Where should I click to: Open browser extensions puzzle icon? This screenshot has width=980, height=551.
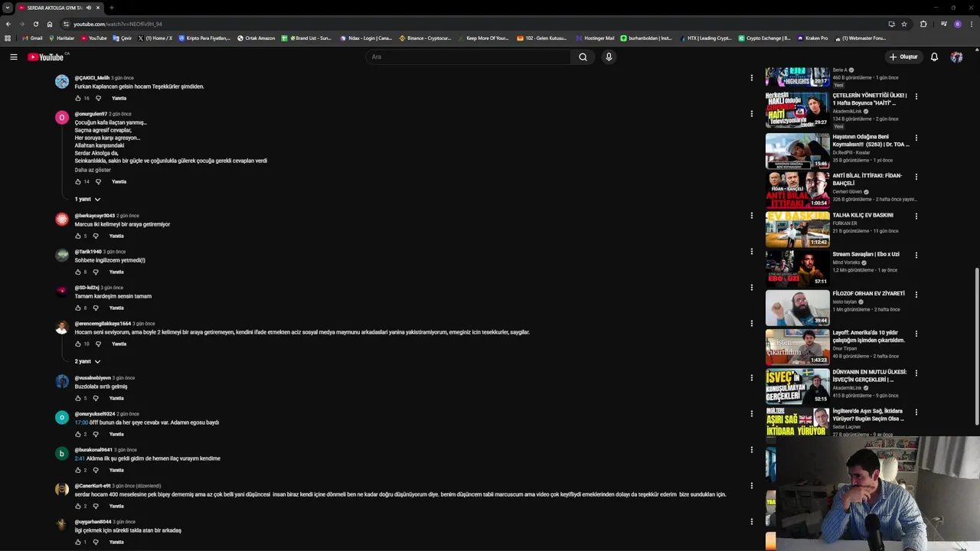click(x=923, y=24)
